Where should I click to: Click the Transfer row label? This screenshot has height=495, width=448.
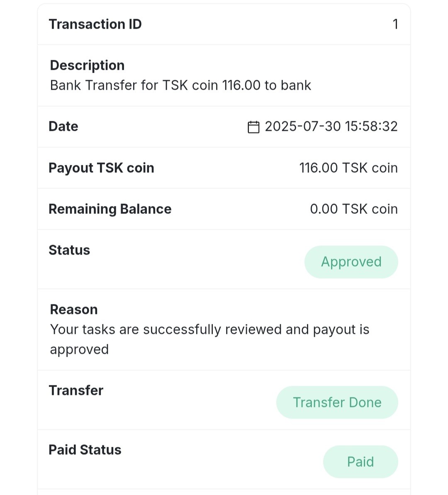tap(76, 390)
